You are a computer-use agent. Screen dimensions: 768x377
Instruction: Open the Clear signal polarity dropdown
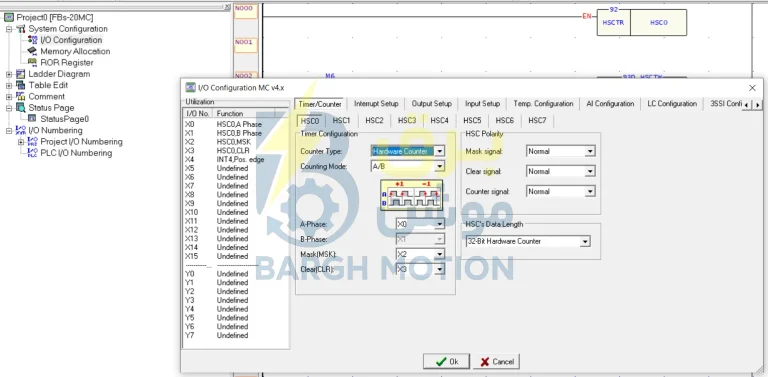pyautogui.click(x=590, y=171)
